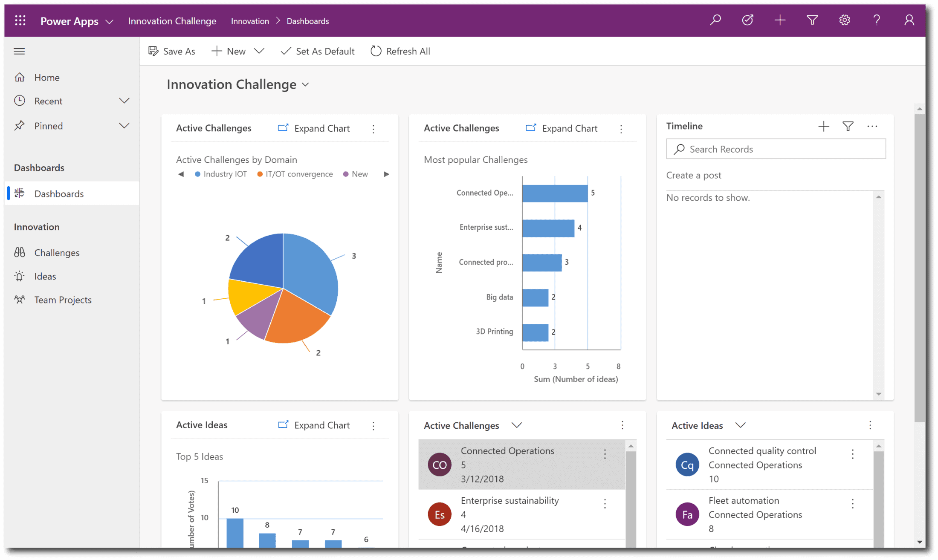This screenshot has height=560, width=938.
Task: Open the settings gear icon
Action: pos(845,20)
